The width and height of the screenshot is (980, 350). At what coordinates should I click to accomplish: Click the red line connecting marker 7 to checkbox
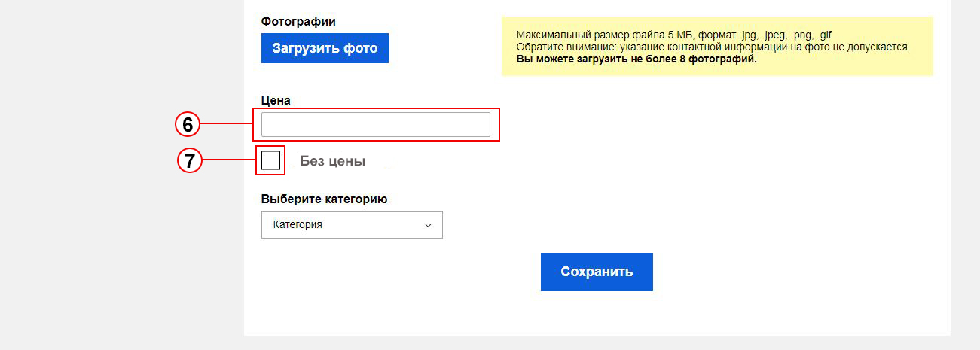(229, 160)
